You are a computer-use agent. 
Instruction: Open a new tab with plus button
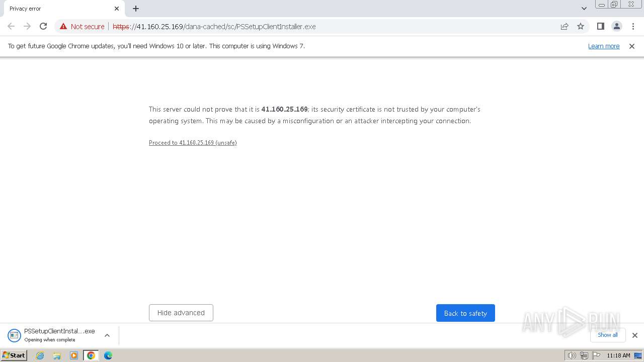tap(136, 9)
